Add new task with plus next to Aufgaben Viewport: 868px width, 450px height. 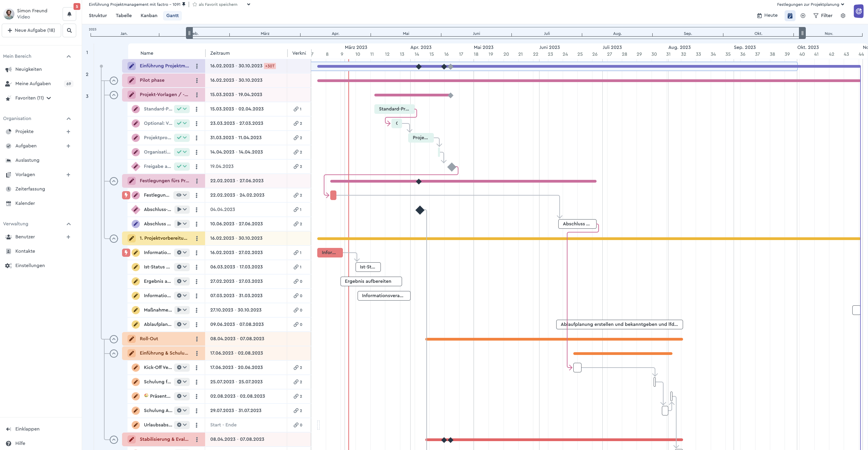click(x=68, y=146)
